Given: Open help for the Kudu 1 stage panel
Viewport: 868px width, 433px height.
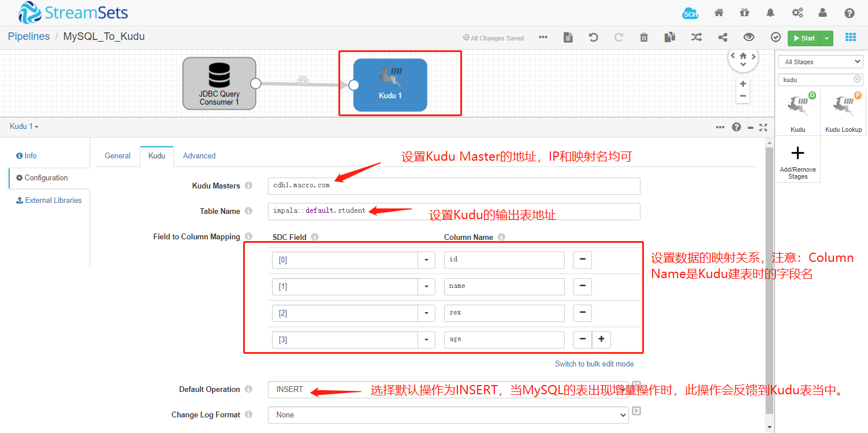Looking at the screenshot, I should pyautogui.click(x=736, y=127).
